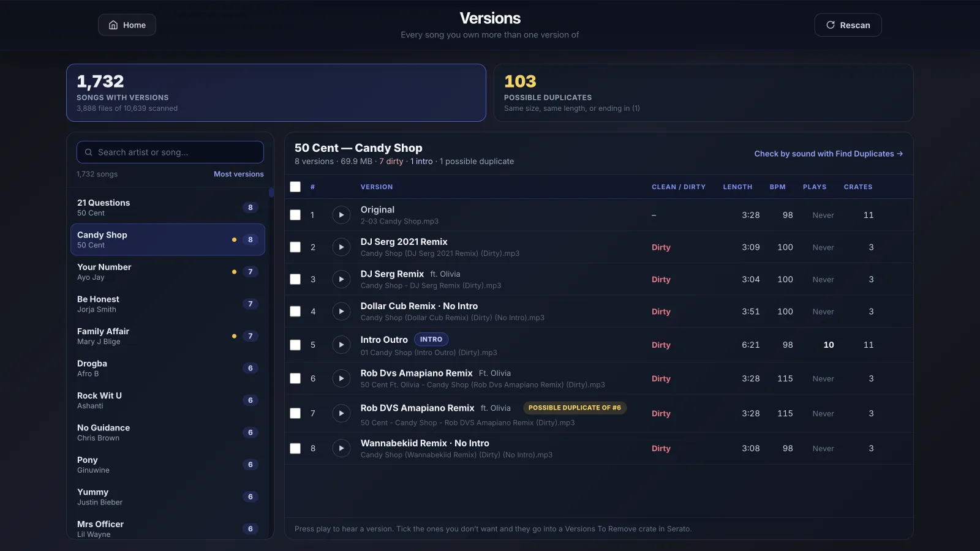Play the Intro Outro version

341,345
